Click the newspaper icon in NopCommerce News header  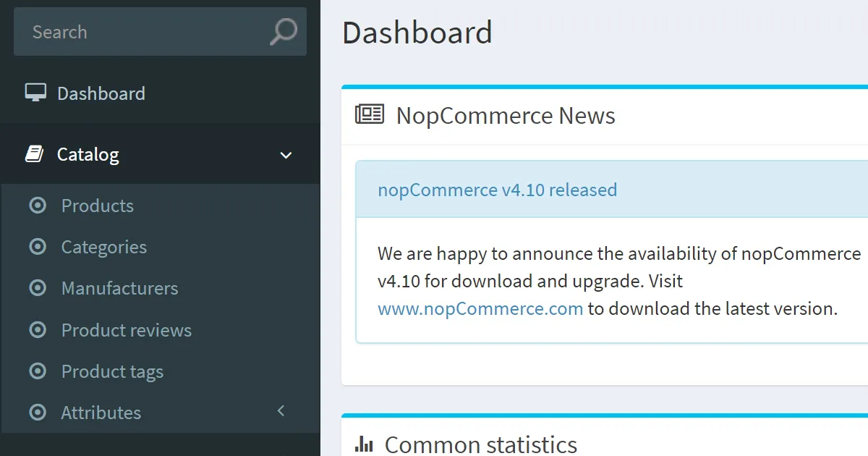369,114
